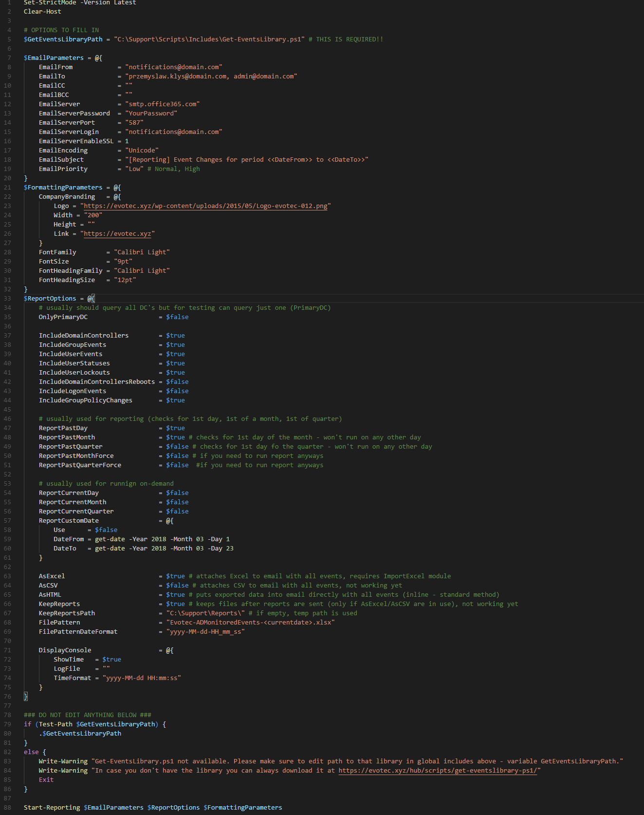Click "C:\Support\Reports\" path value

coord(205,613)
